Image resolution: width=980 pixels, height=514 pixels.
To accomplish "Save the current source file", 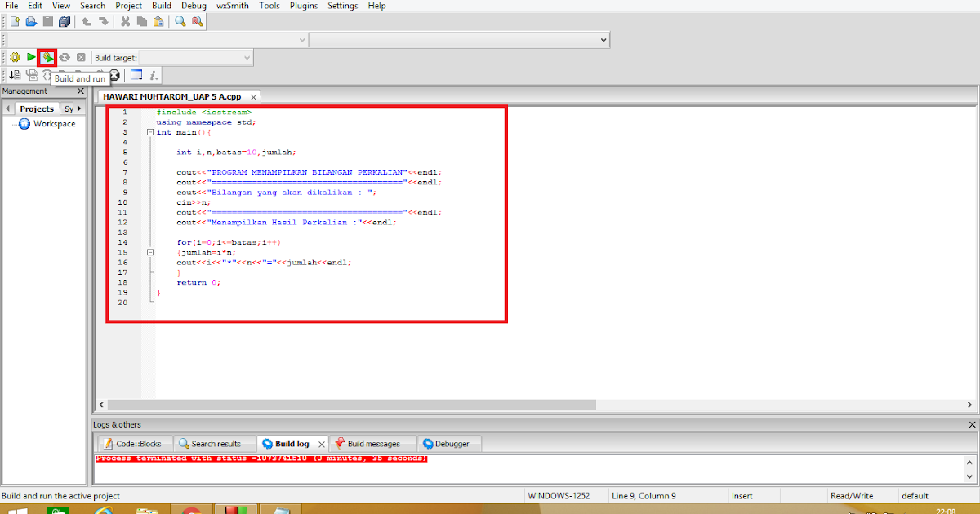I will pyautogui.click(x=48, y=22).
